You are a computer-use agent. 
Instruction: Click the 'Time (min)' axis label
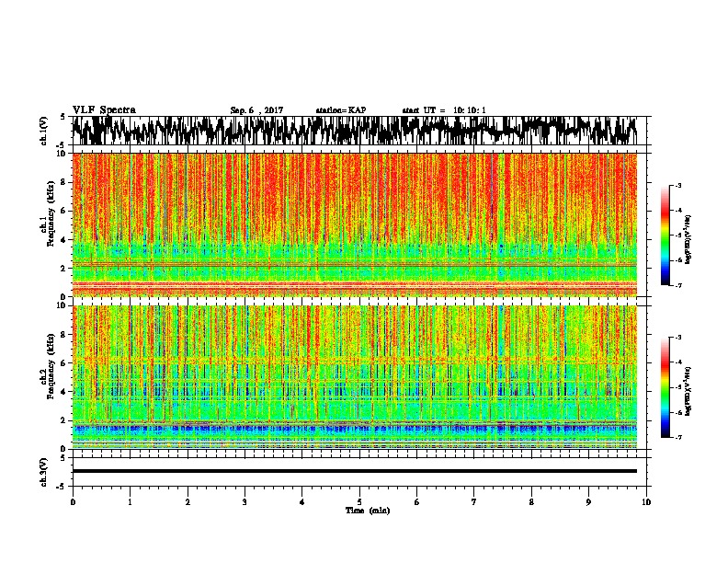point(368,511)
